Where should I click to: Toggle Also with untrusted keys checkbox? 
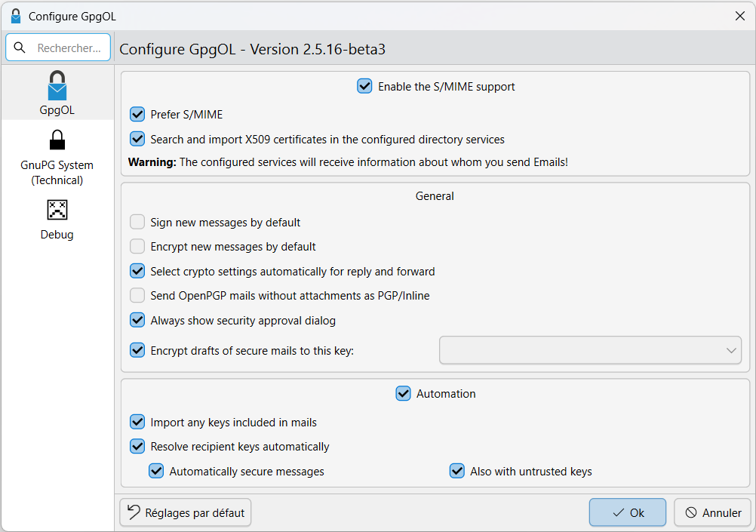[457, 471]
